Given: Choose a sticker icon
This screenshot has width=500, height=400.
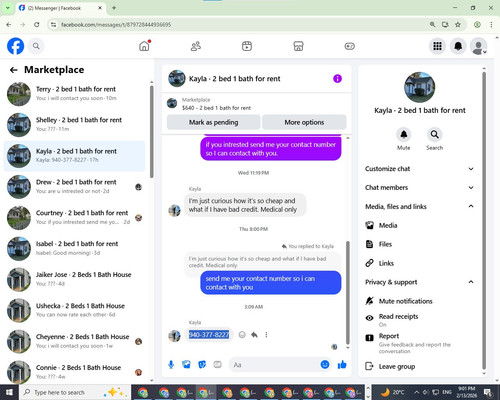Looking at the screenshot, I should [202, 365].
